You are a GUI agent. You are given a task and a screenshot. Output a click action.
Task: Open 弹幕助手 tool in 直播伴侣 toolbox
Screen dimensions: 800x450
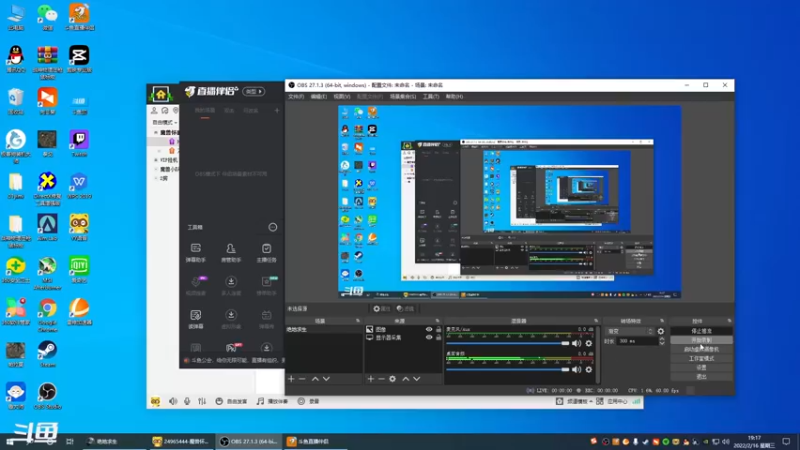pos(195,253)
